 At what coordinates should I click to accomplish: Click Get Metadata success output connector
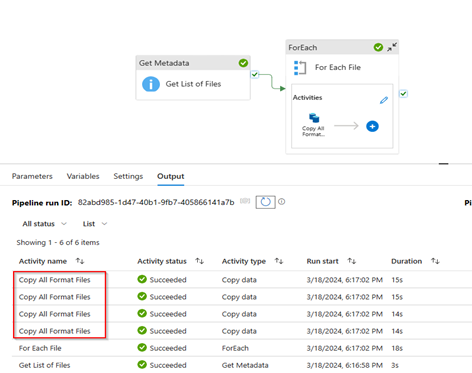tap(255, 74)
